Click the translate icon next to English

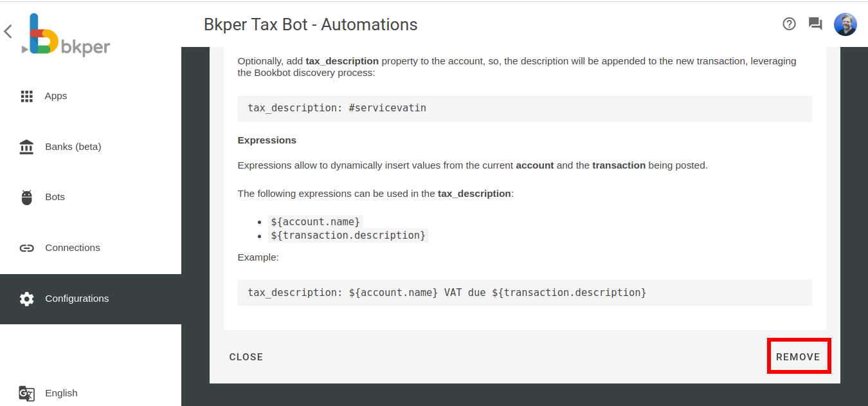(26, 392)
